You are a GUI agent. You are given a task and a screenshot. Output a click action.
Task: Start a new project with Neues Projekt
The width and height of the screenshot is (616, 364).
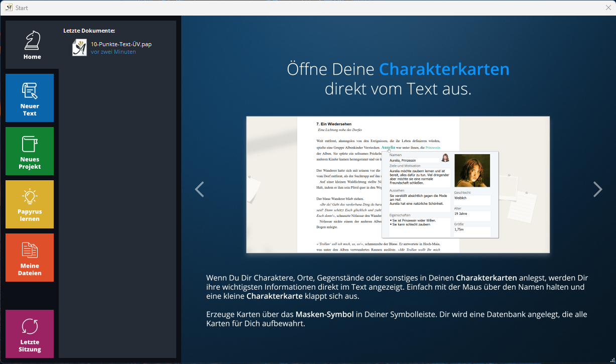[30, 151]
